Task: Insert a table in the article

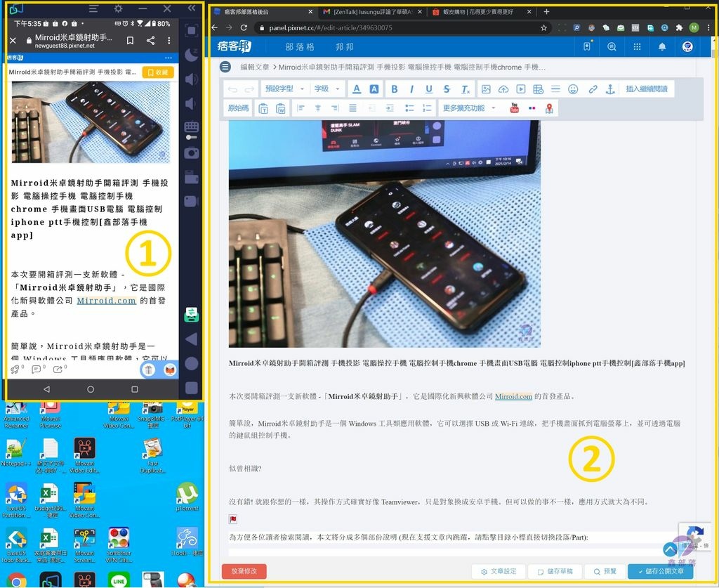Action: tap(539, 89)
